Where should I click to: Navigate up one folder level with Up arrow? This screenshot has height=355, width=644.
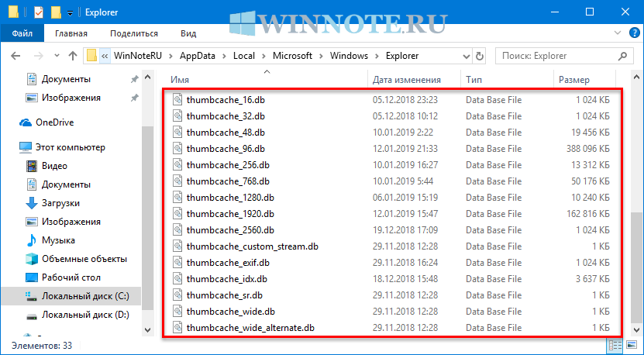click(x=73, y=56)
